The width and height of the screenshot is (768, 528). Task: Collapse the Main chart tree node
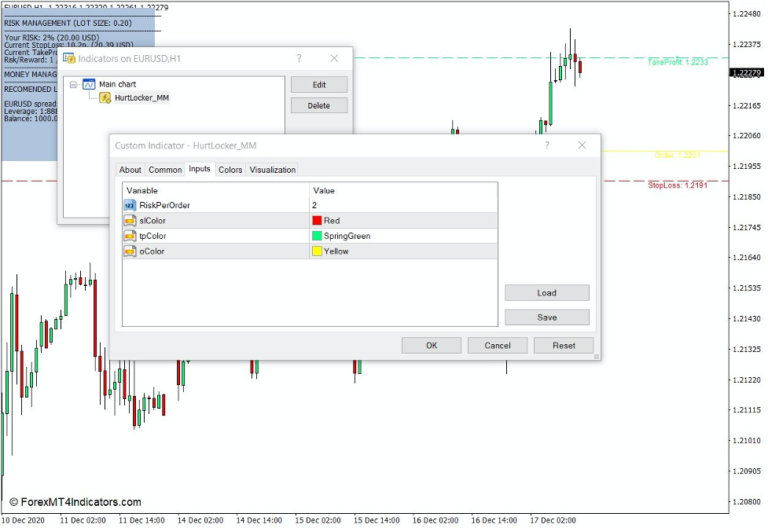pyautogui.click(x=74, y=85)
